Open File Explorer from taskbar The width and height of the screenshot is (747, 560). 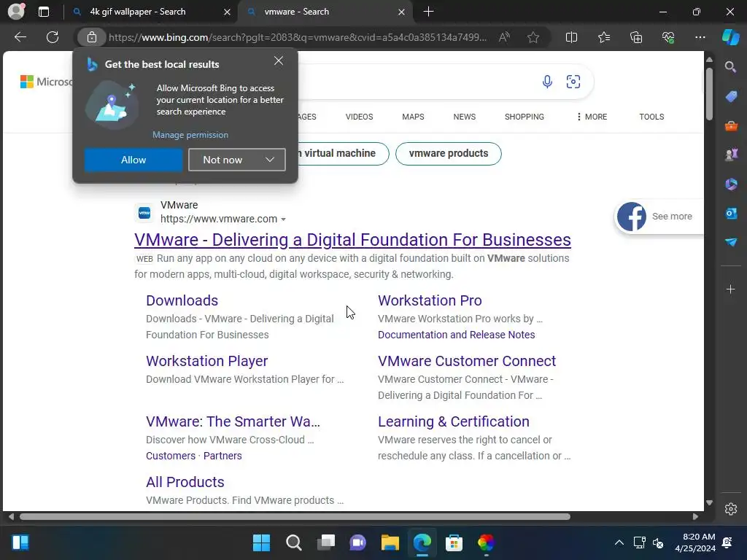(x=390, y=542)
